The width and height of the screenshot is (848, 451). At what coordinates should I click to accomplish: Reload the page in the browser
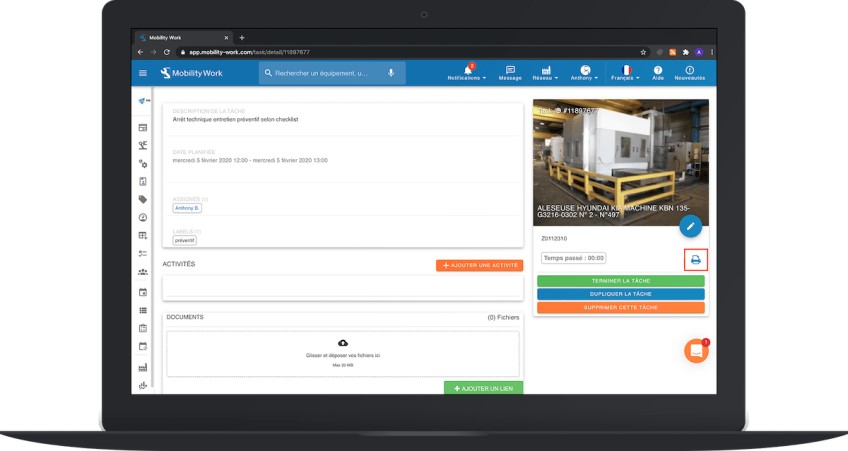167,52
